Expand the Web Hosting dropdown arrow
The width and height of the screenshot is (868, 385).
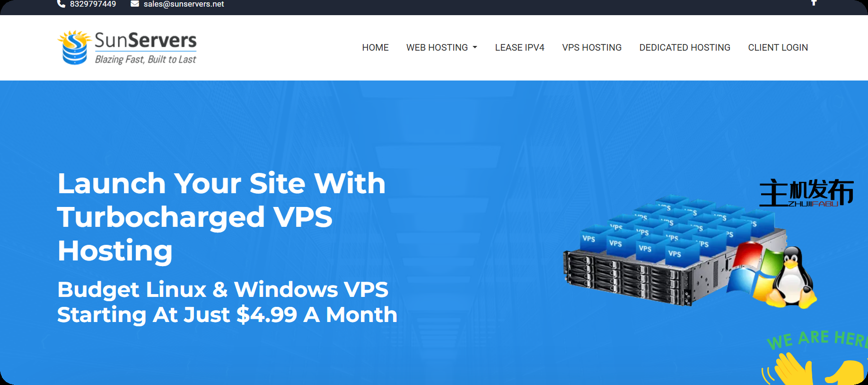pos(475,47)
